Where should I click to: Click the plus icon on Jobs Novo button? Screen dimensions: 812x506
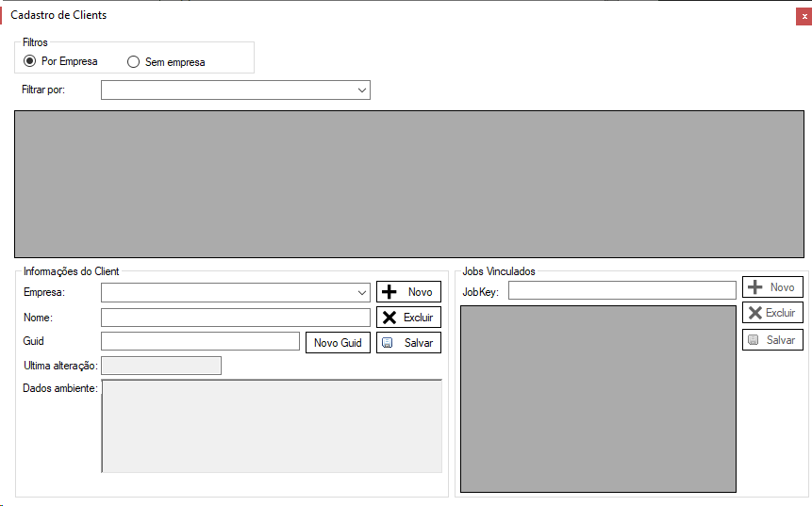pos(754,287)
